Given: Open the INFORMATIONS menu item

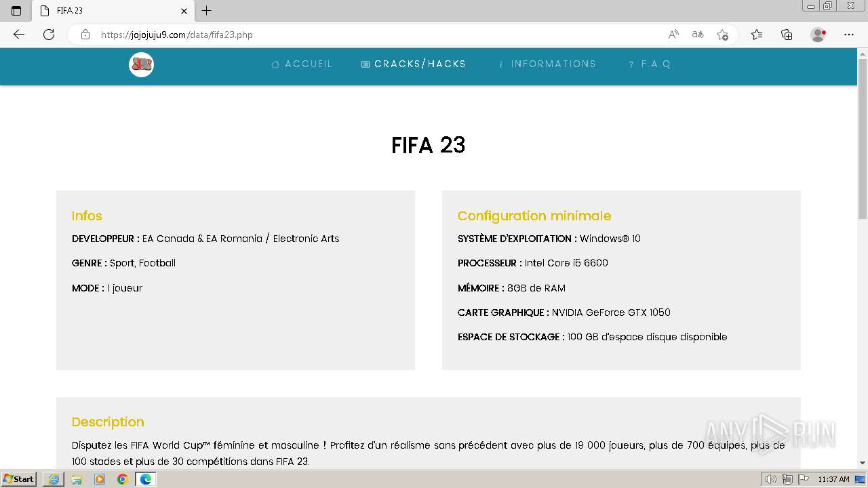Looking at the screenshot, I should pos(547,64).
